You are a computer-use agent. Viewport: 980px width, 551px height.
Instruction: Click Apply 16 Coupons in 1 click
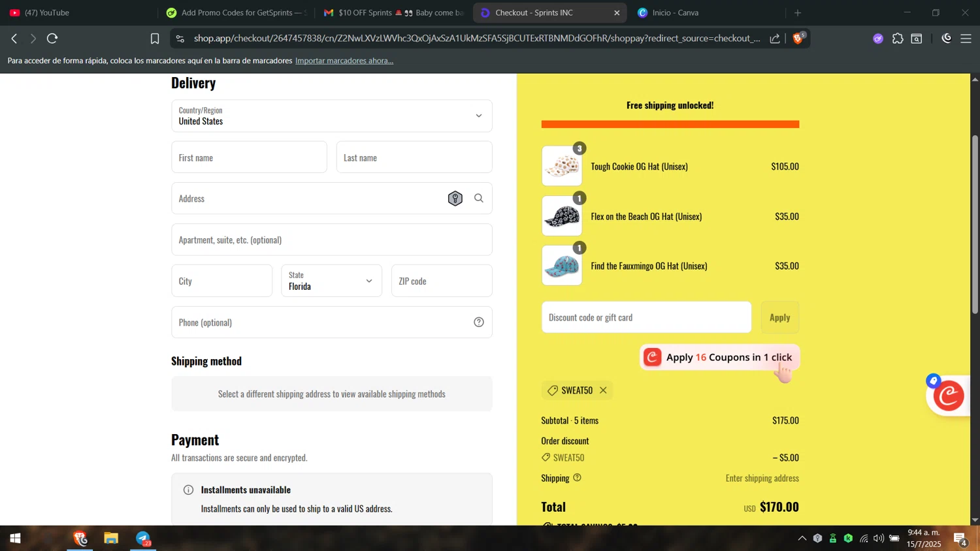pyautogui.click(x=719, y=357)
